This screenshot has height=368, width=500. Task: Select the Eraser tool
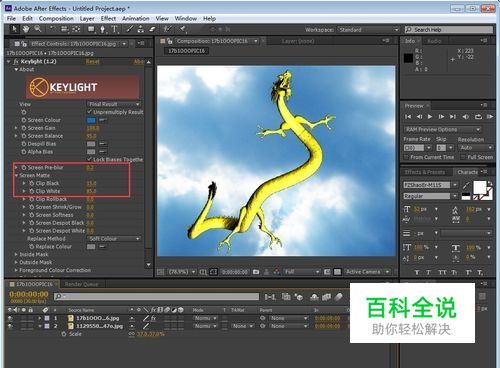(152, 29)
